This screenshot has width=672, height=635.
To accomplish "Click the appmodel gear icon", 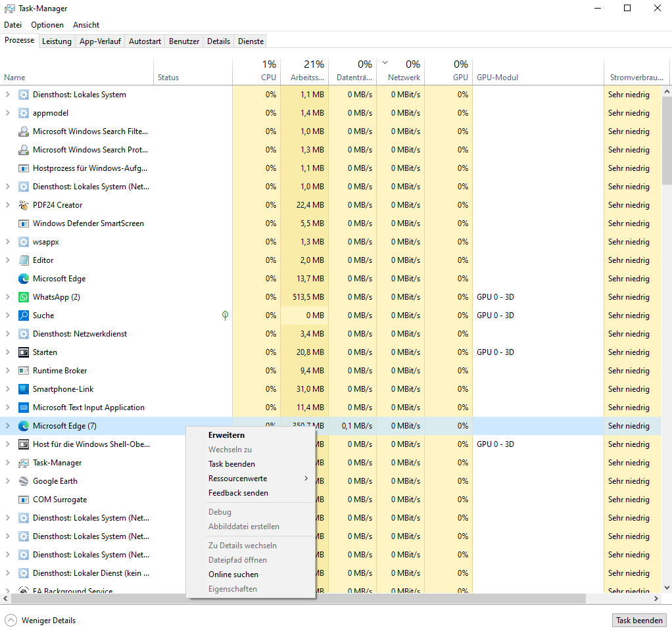I will pos(24,112).
